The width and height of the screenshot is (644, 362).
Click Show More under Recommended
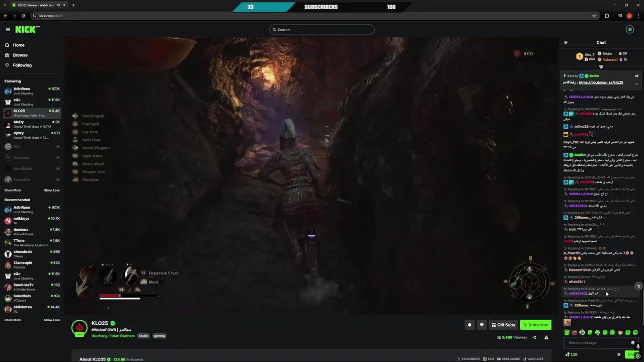(13, 320)
